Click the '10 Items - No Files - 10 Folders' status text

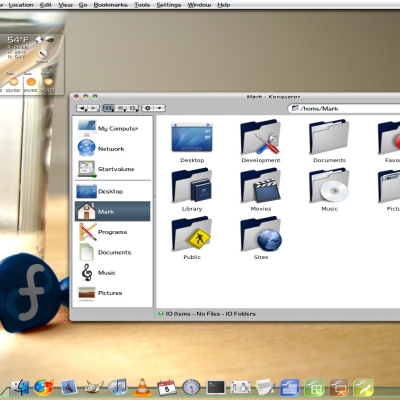211,314
